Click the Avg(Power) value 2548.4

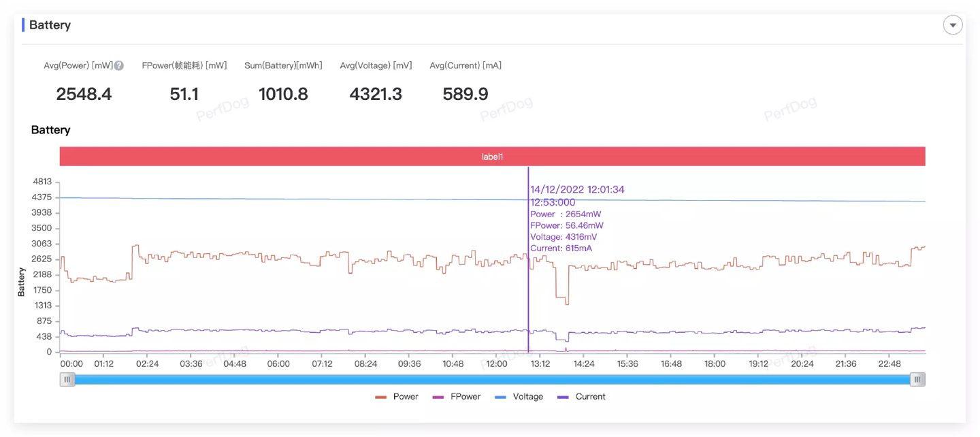pos(84,94)
